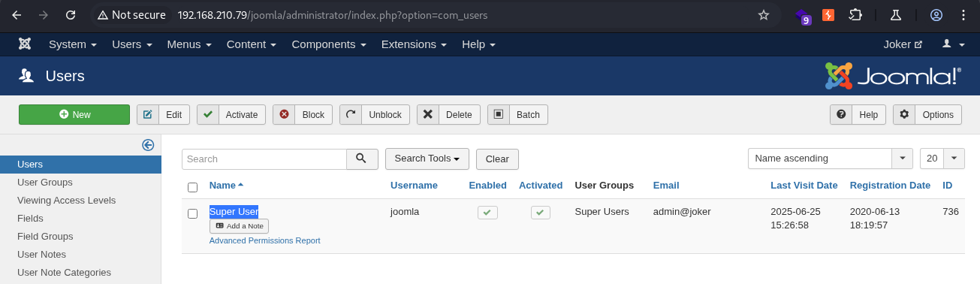Open the Advanced Permissions Report link

click(264, 240)
